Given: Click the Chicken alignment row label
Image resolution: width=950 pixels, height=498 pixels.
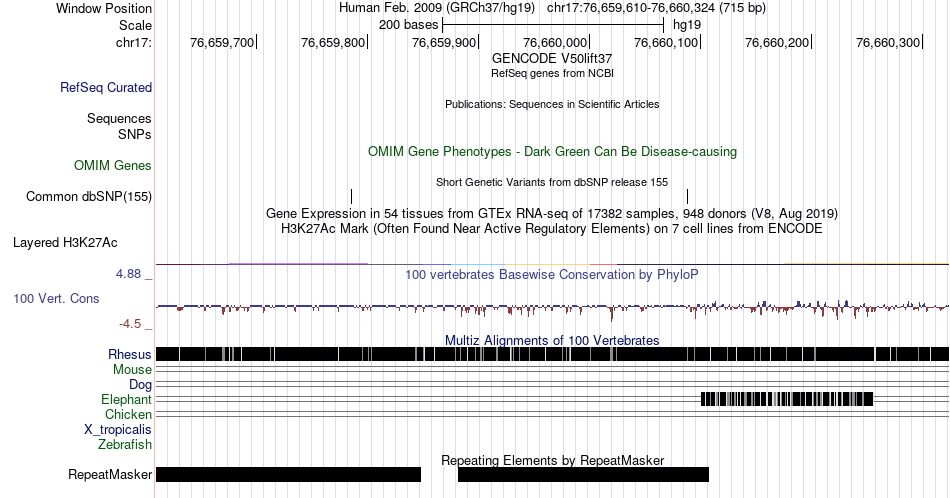Looking at the screenshot, I should point(128,414).
